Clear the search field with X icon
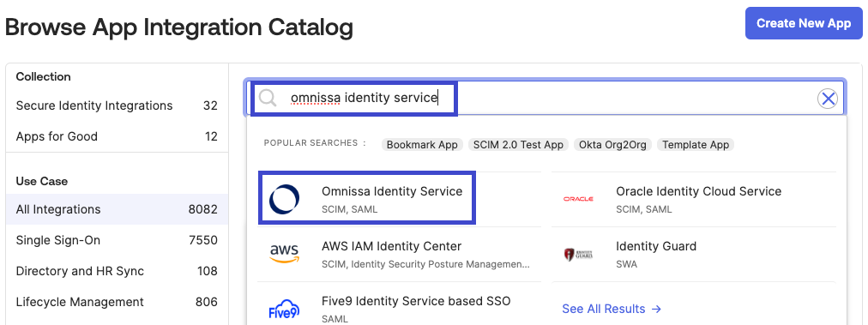The height and width of the screenshot is (325, 868). point(828,99)
